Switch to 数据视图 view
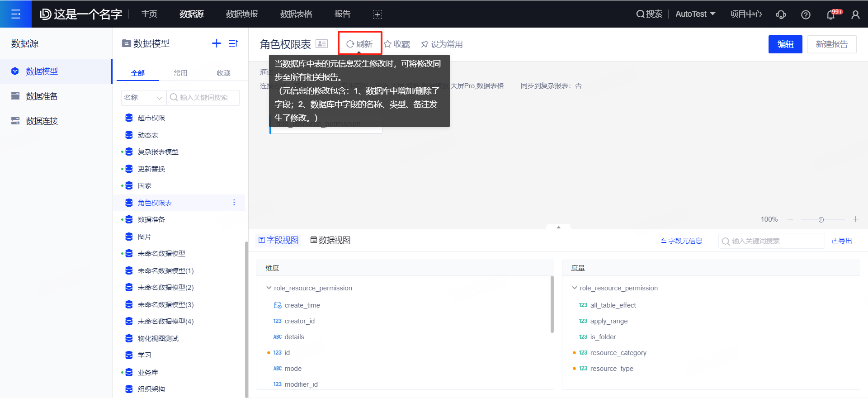The width and height of the screenshot is (868, 398). coord(330,240)
